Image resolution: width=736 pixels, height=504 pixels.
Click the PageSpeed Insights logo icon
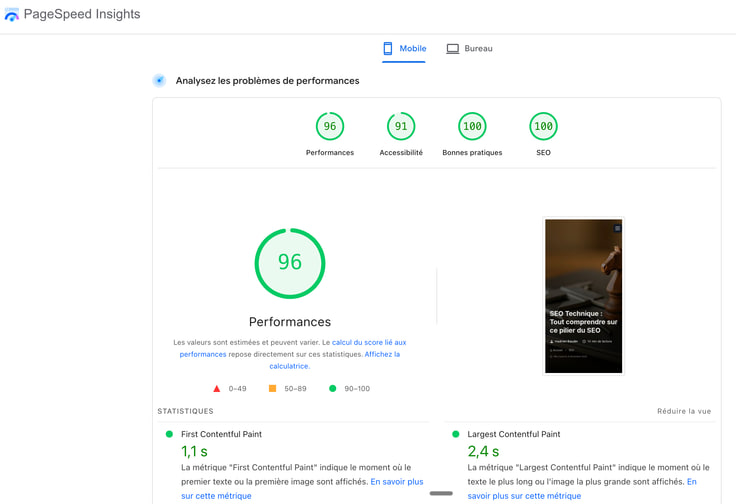point(11,14)
